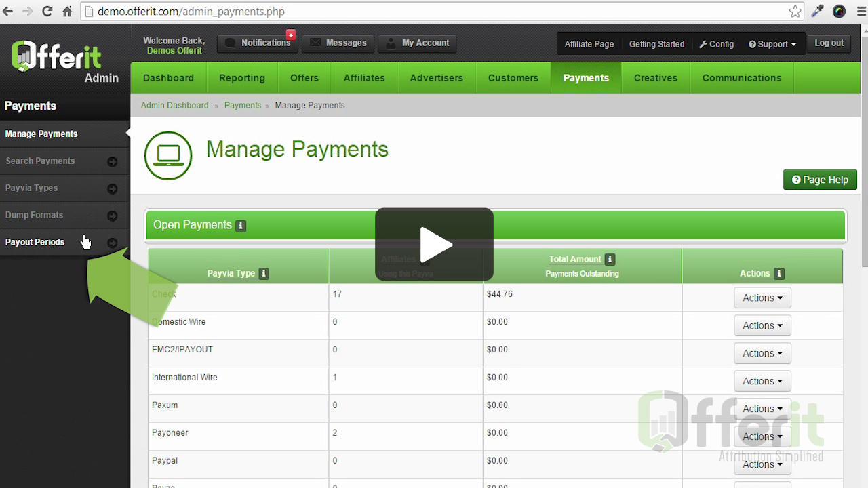Image resolution: width=868 pixels, height=488 pixels.
Task: Click Manage Payments monitor icon
Action: point(168,156)
